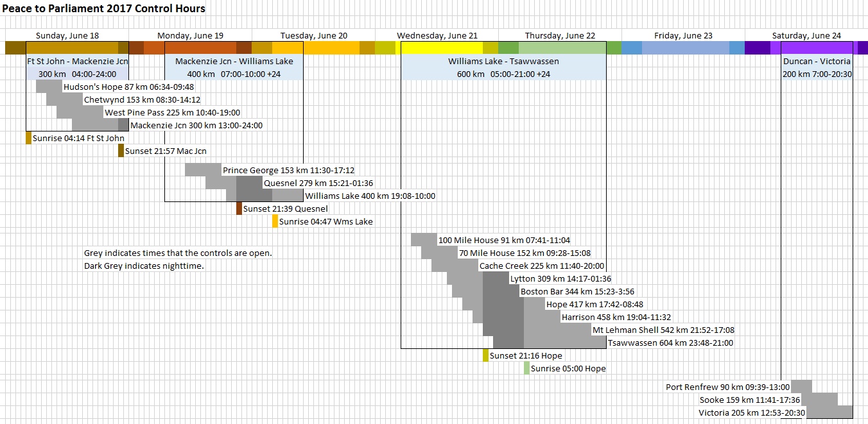Click the Sunday, June 18 date header
868x424 pixels.
point(67,36)
